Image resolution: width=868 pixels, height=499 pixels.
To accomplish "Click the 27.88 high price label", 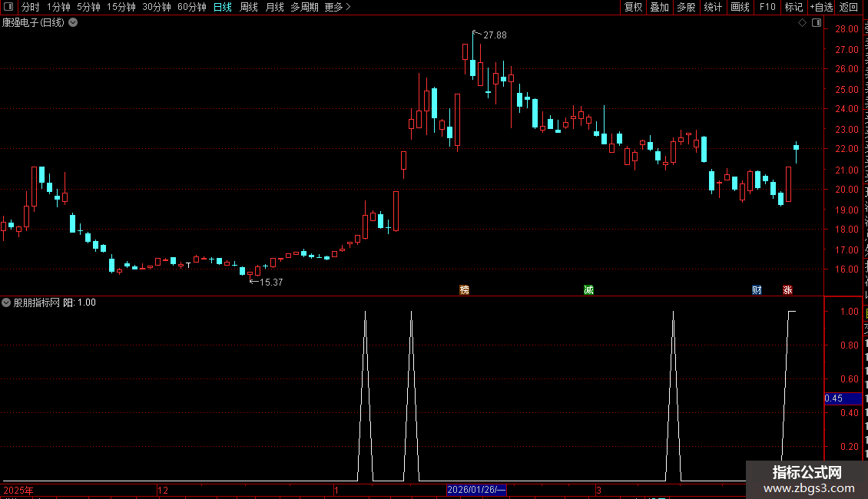I will (x=495, y=35).
